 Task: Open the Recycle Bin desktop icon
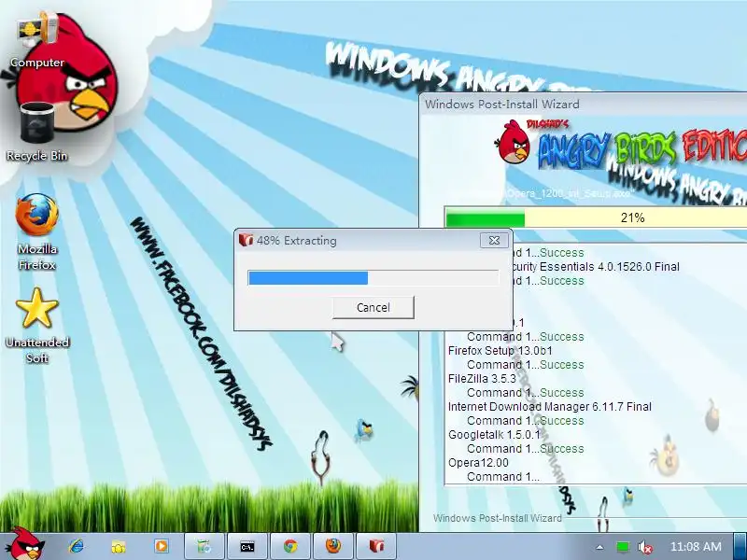coord(37,132)
